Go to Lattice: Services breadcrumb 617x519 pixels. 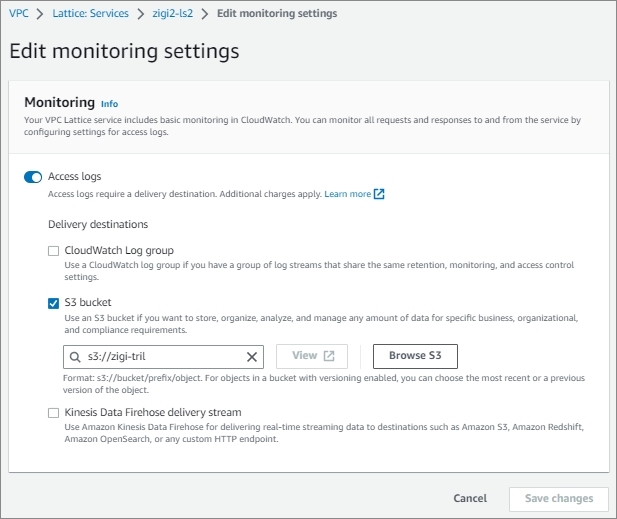(x=91, y=13)
